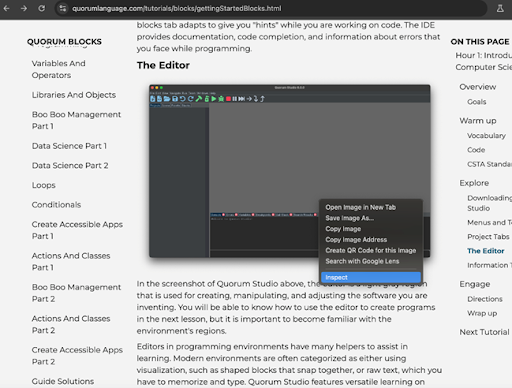Open Boo Boo Management Part 1
Screen dimensions: 512x388
point(76,120)
